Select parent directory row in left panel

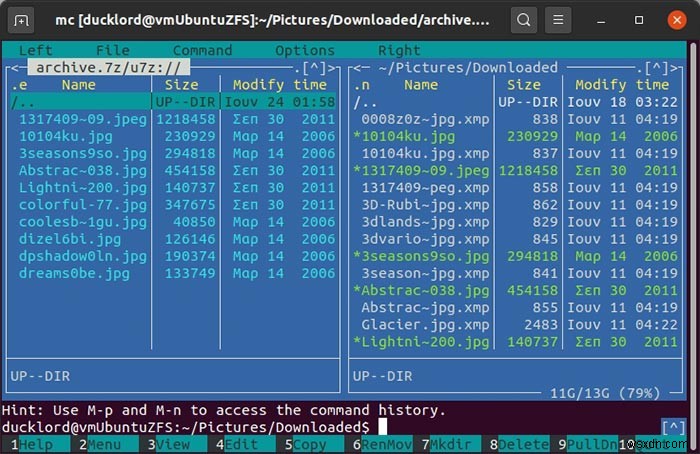click(173, 102)
